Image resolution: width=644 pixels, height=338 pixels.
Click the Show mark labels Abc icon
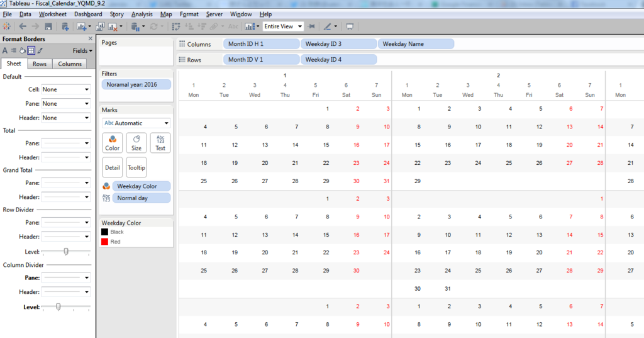point(233,26)
